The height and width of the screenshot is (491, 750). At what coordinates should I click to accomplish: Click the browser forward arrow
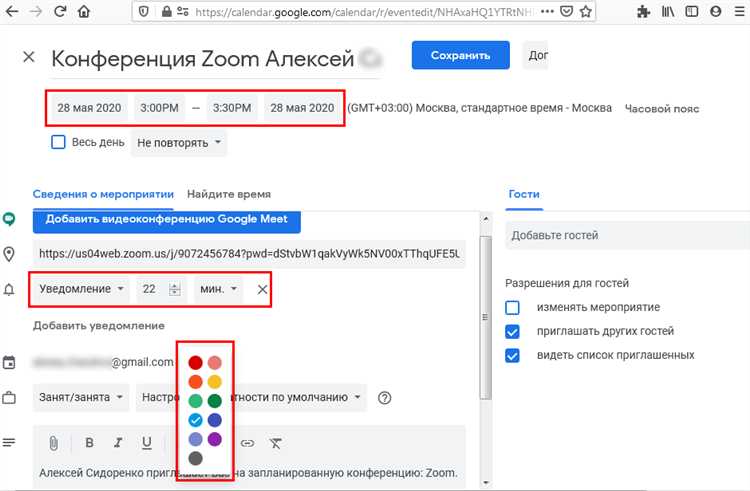point(36,11)
